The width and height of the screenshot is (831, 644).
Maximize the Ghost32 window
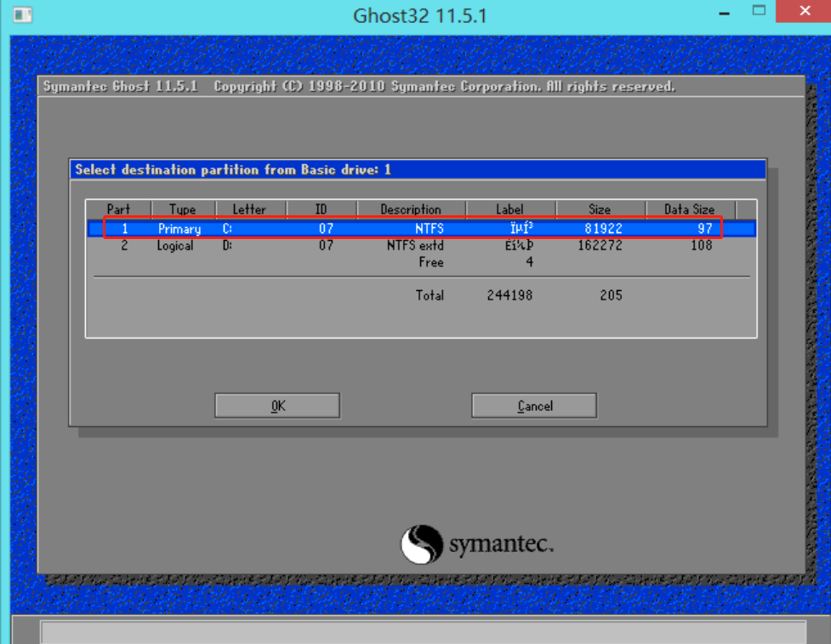(759, 10)
